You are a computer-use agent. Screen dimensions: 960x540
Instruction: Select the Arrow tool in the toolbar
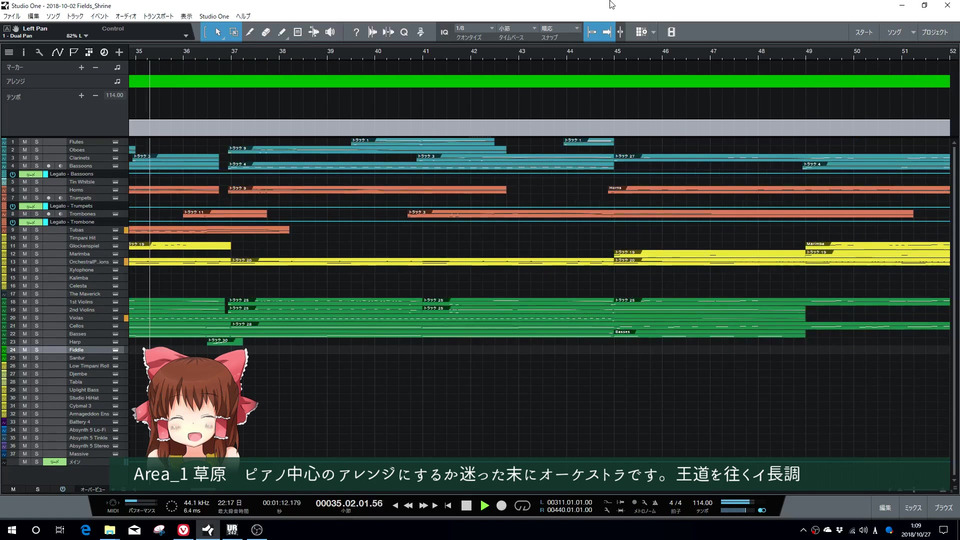coord(218,32)
